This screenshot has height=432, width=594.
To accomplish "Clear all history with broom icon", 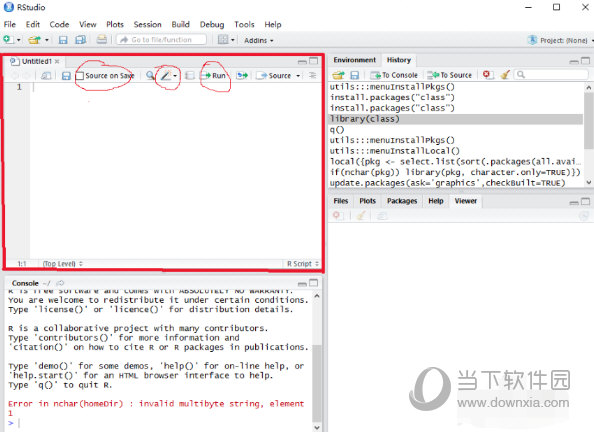I will [x=505, y=74].
